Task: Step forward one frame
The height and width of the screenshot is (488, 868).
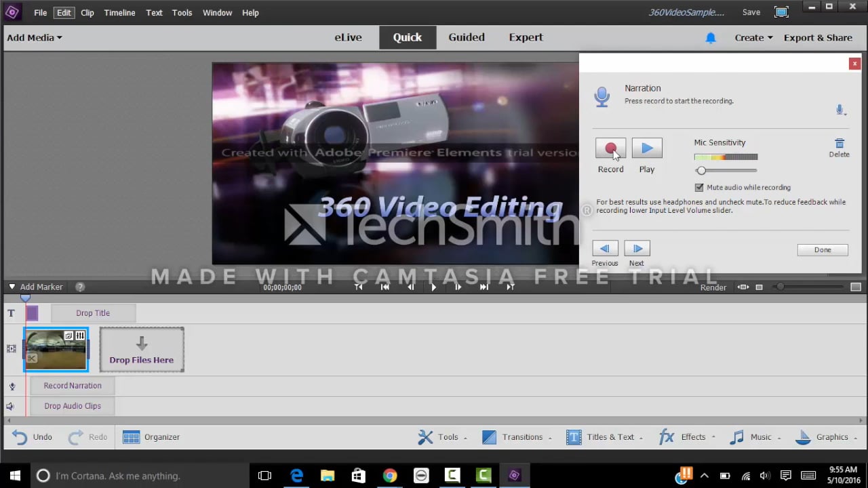Action: [x=458, y=287]
